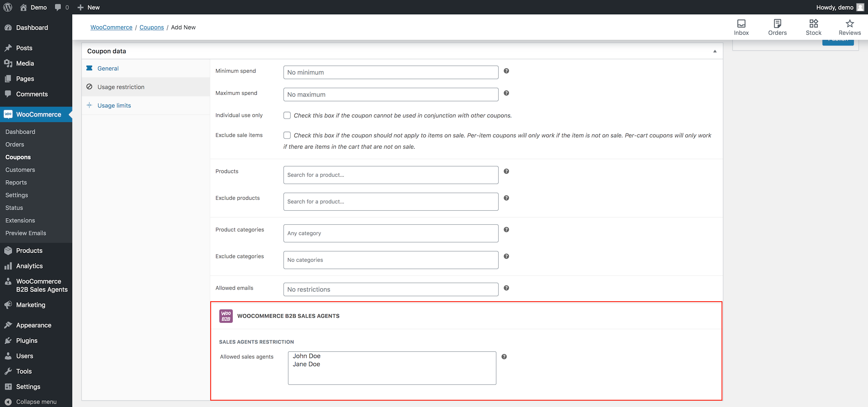Open the comments bubble in admin bar
The width and height of the screenshot is (868, 407).
coord(58,7)
